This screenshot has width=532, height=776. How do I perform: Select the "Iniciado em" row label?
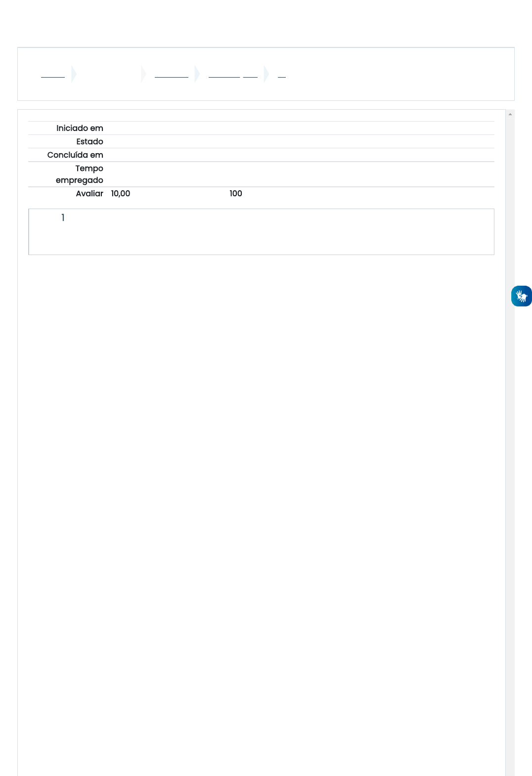point(80,128)
